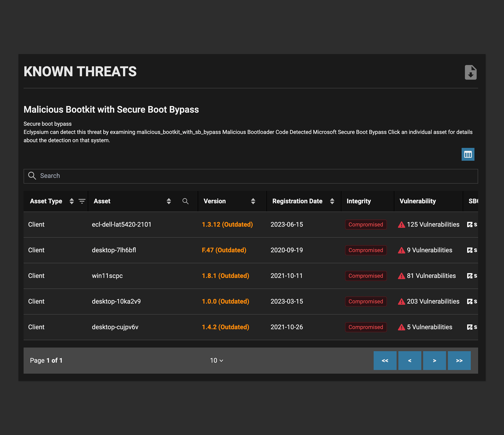Click the Asset Type filter icon
The image size is (504, 435).
(82, 201)
